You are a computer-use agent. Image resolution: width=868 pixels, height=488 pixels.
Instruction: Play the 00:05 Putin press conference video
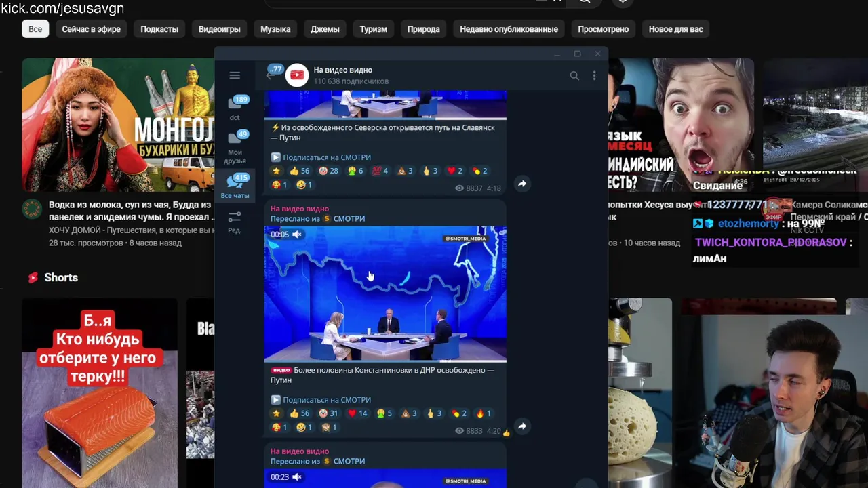point(385,293)
